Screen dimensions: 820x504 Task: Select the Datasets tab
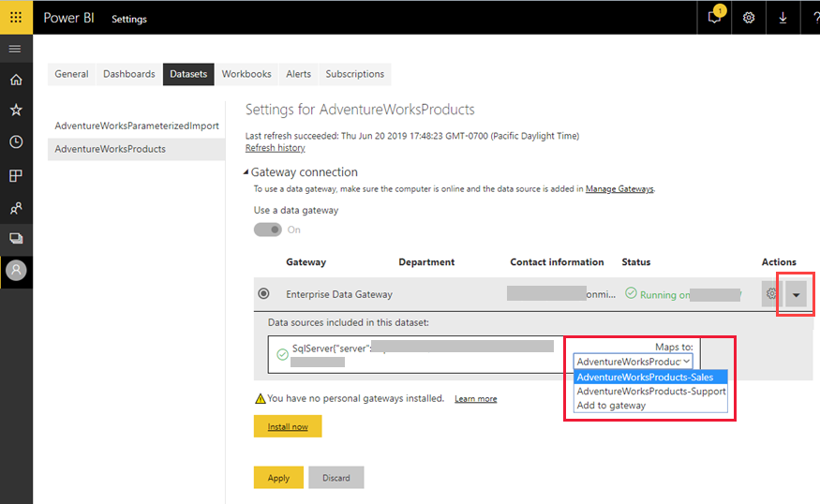click(x=188, y=74)
